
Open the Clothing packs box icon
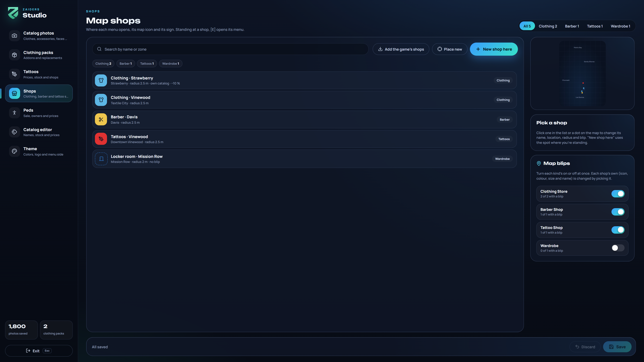coord(14,55)
